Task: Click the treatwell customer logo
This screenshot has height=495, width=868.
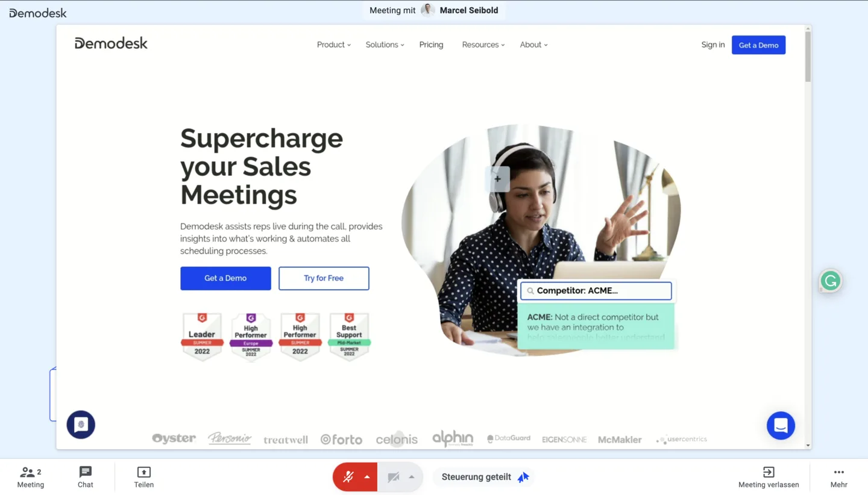Action: coord(286,440)
